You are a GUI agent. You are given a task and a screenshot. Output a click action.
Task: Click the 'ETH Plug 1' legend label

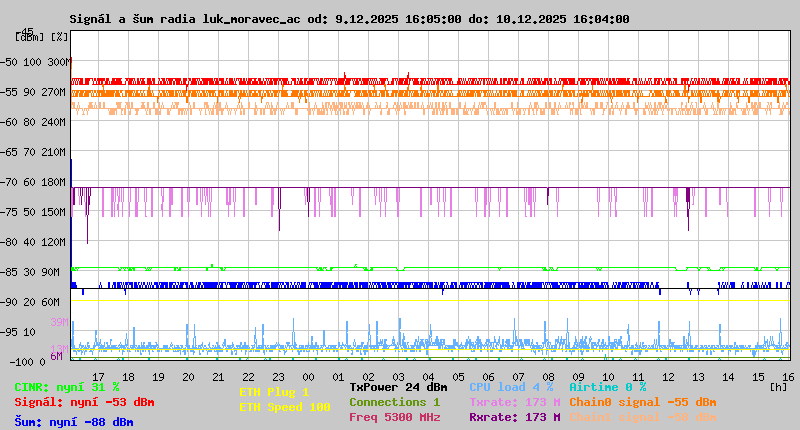coord(274,392)
